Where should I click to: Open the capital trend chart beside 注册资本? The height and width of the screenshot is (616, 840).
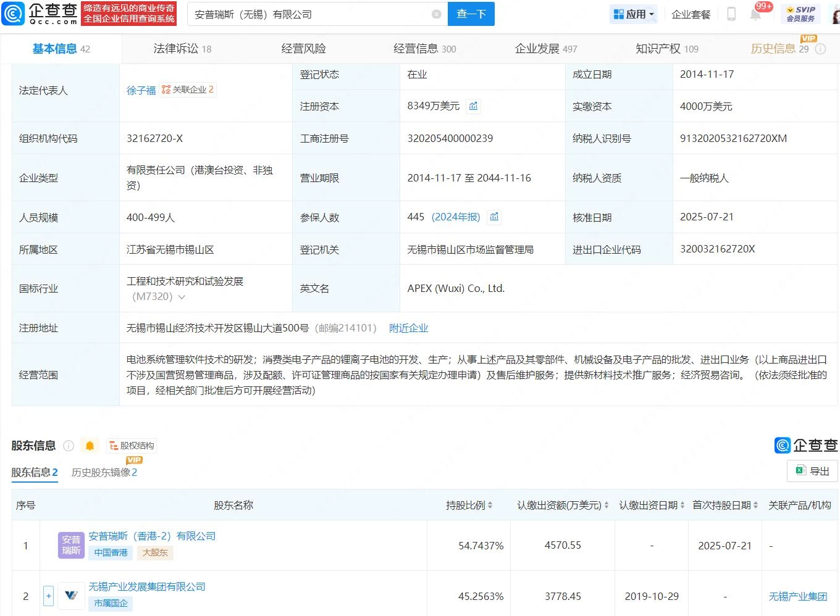(473, 106)
